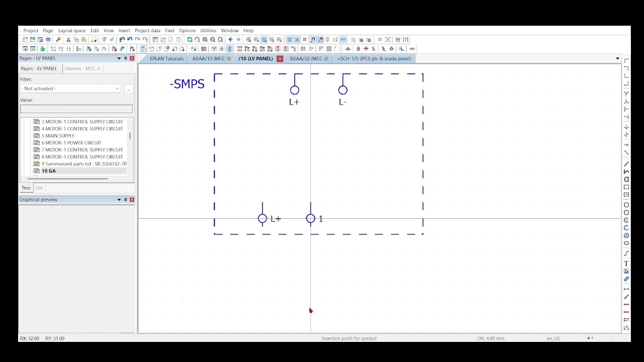Click the Copy icon in the toolbar
Image resolution: width=644 pixels, height=362 pixels.
click(76, 40)
